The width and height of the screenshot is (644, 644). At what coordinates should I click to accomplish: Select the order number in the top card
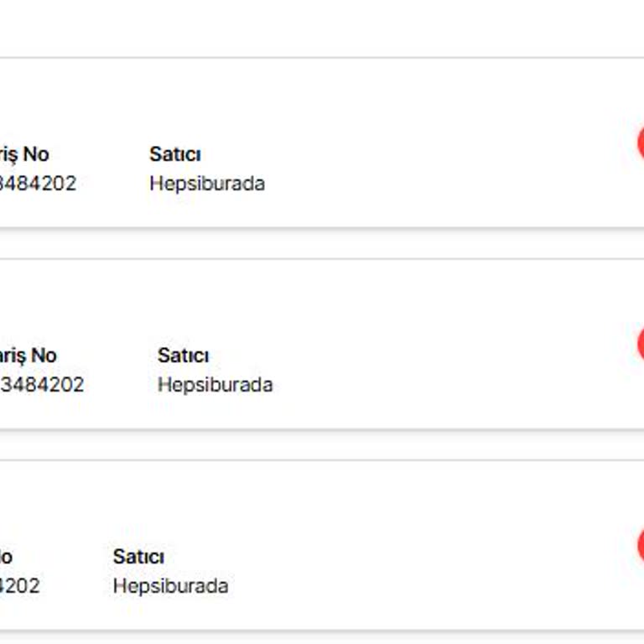click(x=38, y=183)
